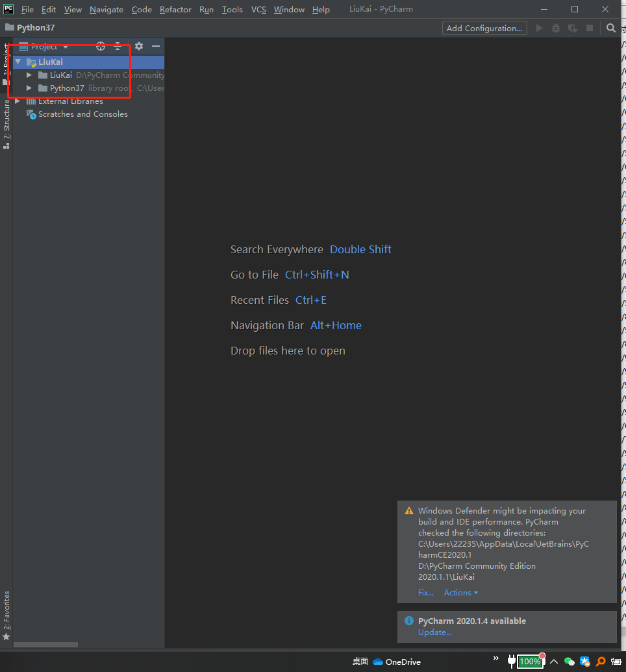The image size is (626, 672).
Task: Open the Run menu
Action: (207, 10)
